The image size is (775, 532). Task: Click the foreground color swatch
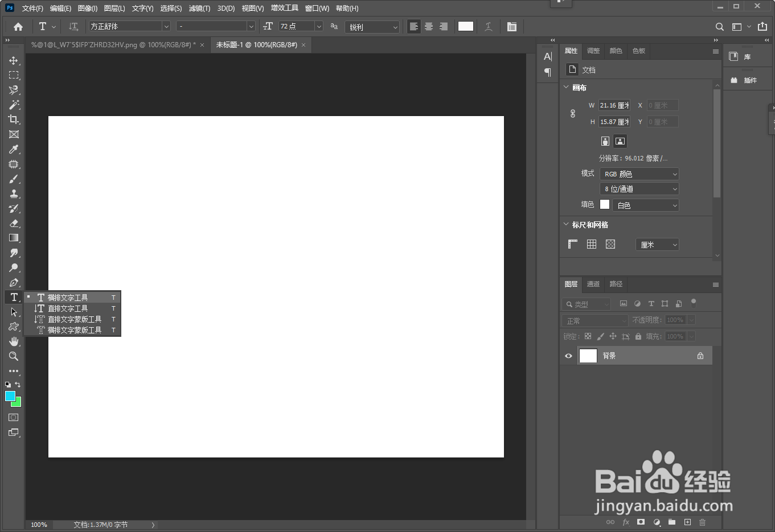coord(11,395)
